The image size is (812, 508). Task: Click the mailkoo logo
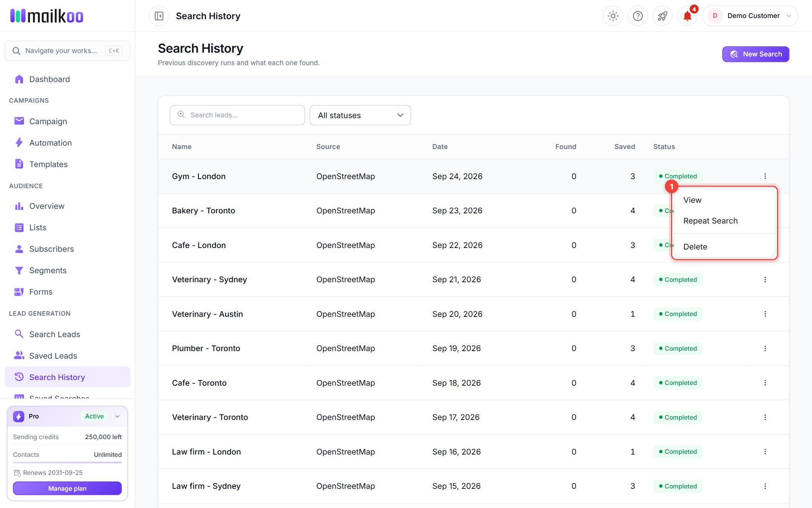tap(47, 16)
